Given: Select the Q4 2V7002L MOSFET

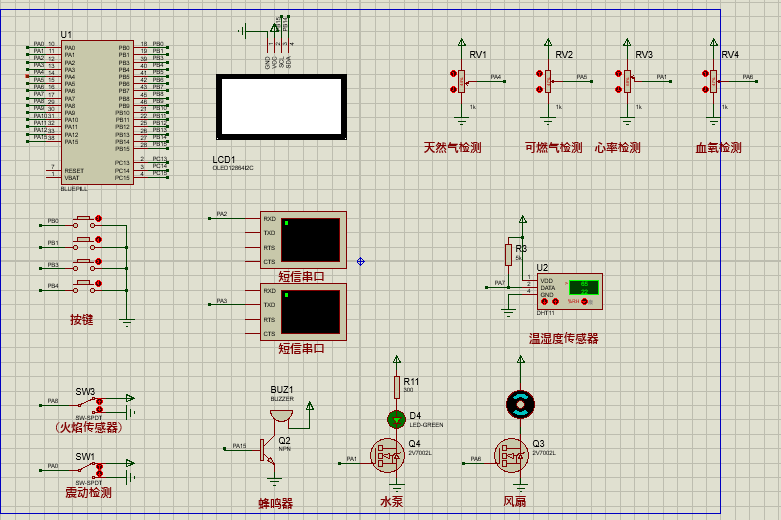Looking at the screenshot, I should pos(388,456).
